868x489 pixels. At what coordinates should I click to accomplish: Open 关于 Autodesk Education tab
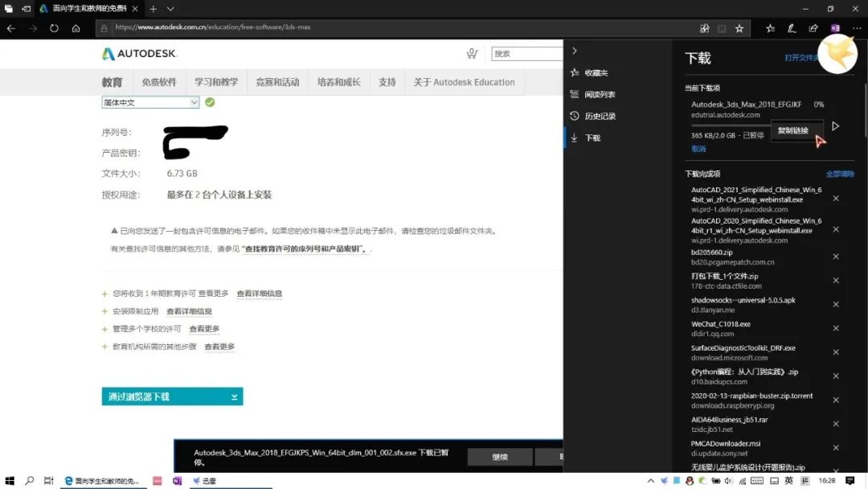[x=464, y=82]
